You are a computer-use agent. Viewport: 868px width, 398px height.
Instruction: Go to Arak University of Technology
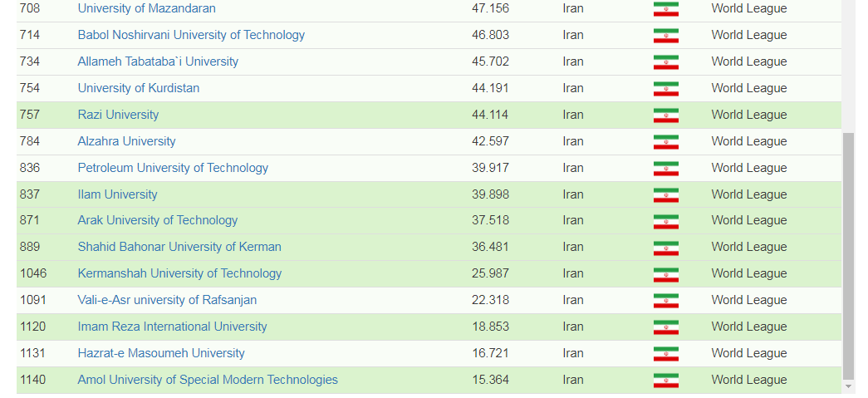coord(158,220)
